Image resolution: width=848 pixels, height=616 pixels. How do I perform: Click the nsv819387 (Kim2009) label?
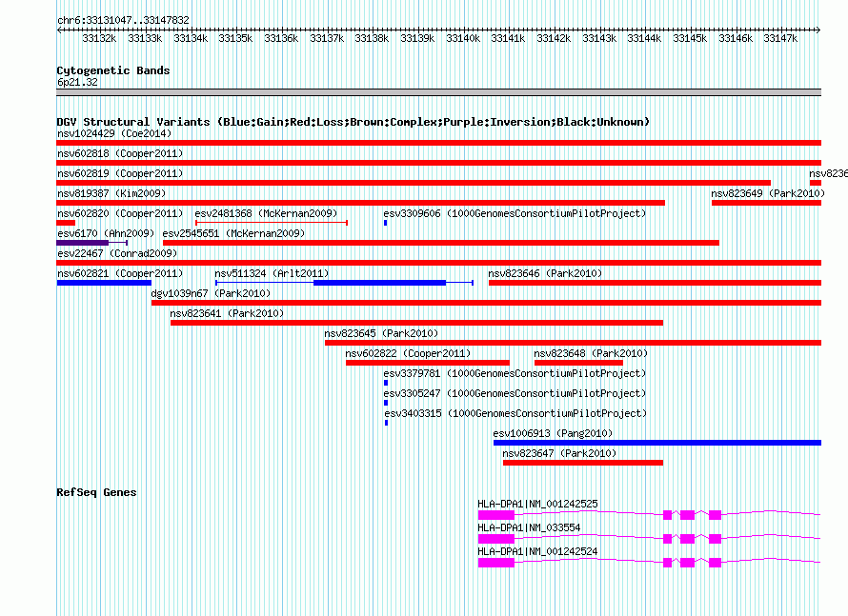tap(111, 193)
